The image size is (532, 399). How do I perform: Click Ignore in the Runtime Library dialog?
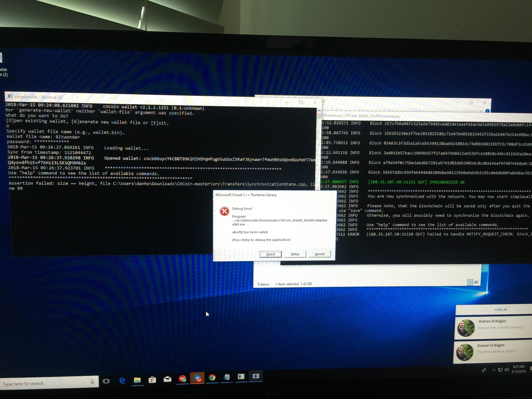[x=319, y=254]
